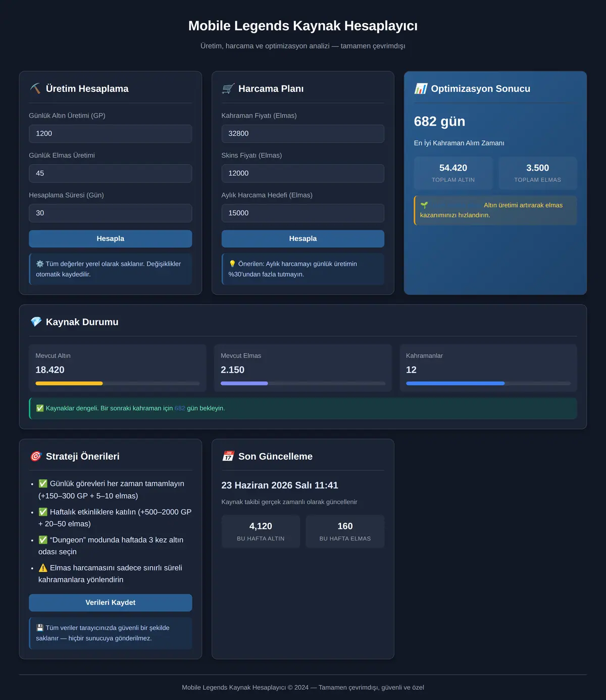The width and height of the screenshot is (606, 700).
Task: Click the "4,120" Bu Hafta Altın value
Action: click(x=261, y=526)
